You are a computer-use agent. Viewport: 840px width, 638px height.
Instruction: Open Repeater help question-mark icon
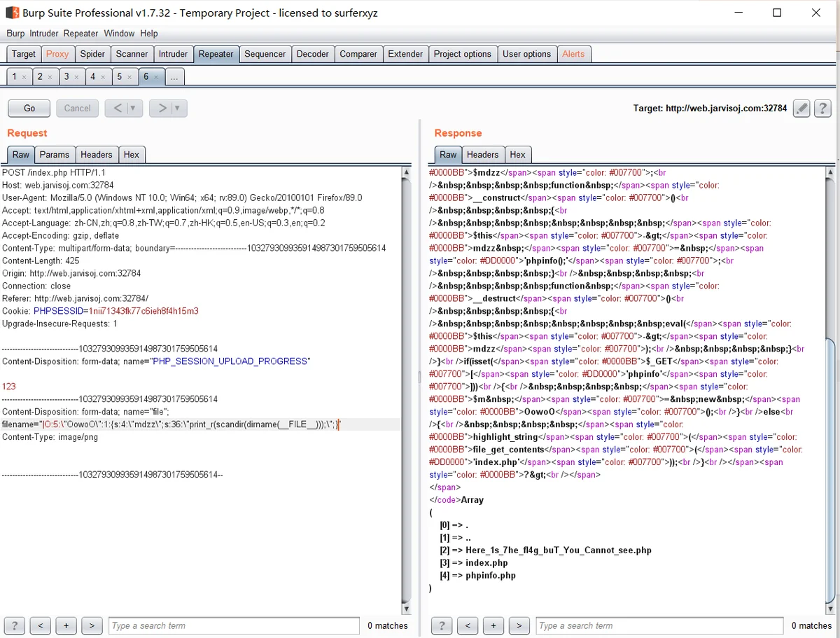tap(822, 109)
